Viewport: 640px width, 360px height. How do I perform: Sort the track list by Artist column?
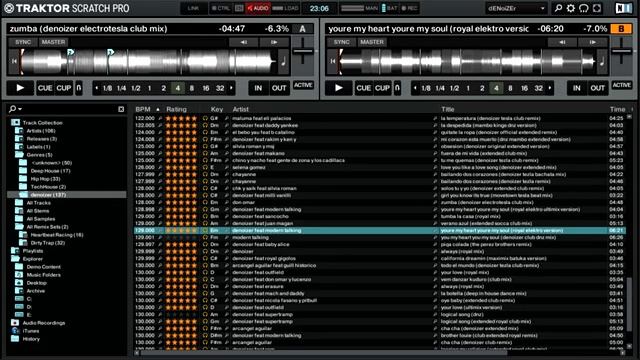(240, 109)
